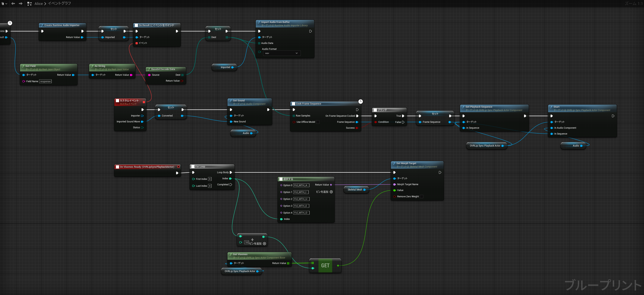The height and width of the screenshot is (295, 644).
Task: Click the blueprint graph icon beside Alice
Action: click(29, 4)
